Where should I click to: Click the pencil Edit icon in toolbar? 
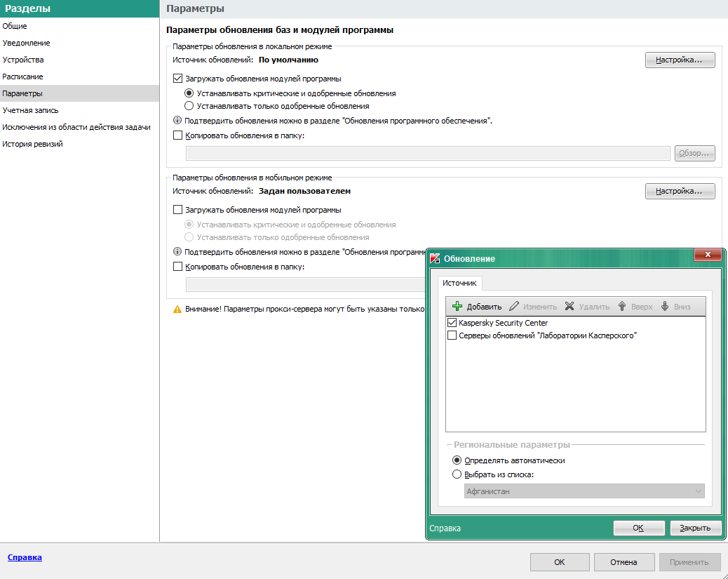pos(514,306)
